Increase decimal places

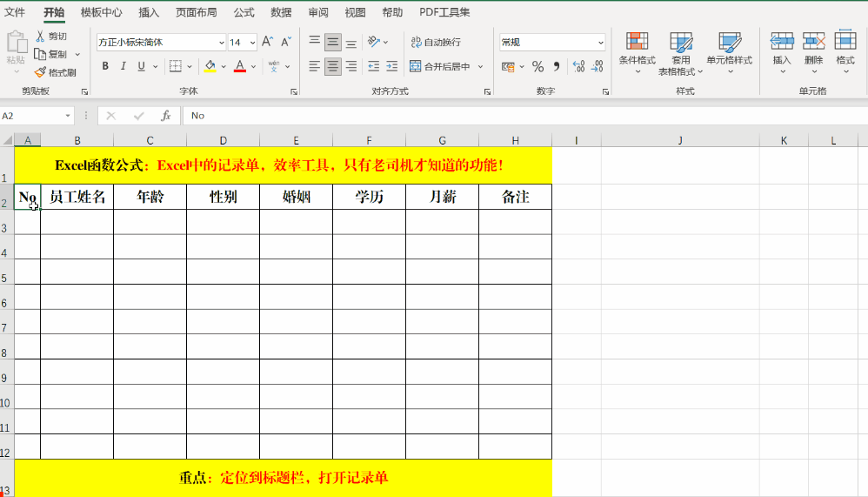[x=578, y=66]
